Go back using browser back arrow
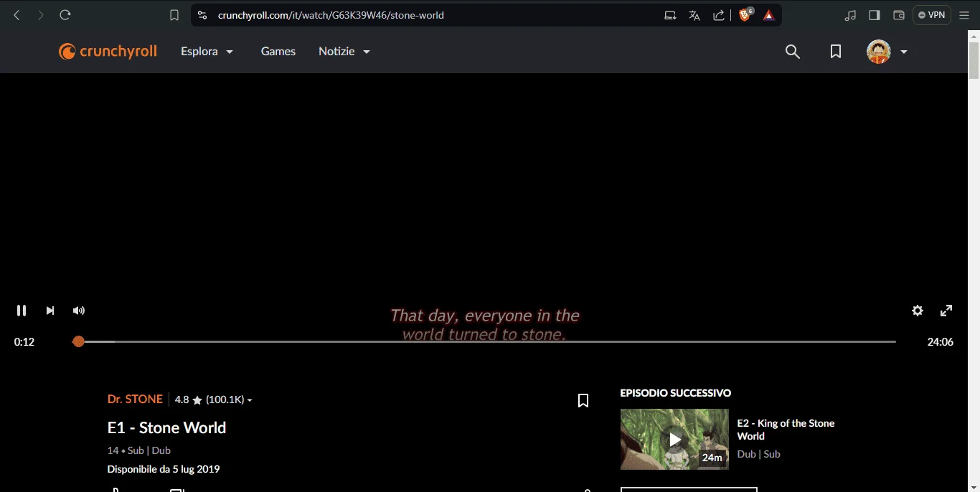This screenshot has height=492, width=980. click(17, 15)
